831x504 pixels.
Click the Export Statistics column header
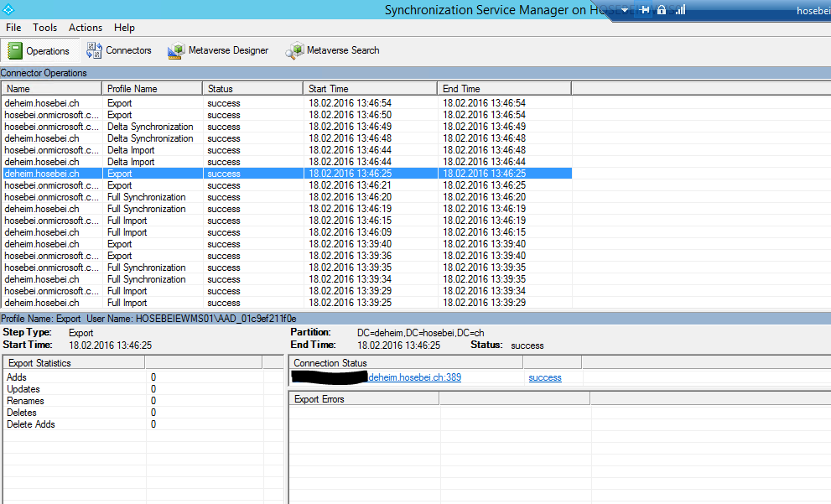[x=74, y=362]
